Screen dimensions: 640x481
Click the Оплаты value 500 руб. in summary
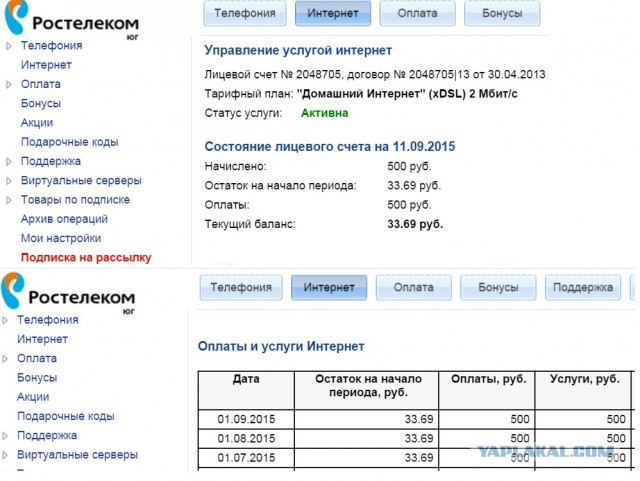coord(409,205)
